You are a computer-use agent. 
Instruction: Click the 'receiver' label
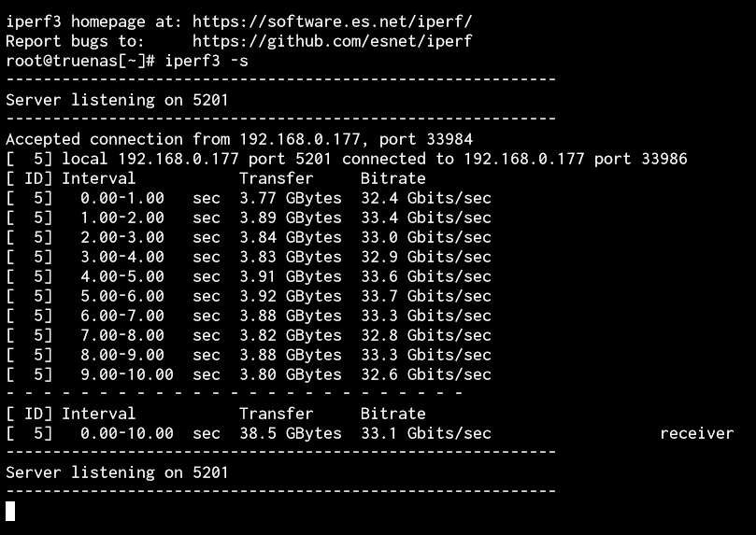[x=697, y=433]
